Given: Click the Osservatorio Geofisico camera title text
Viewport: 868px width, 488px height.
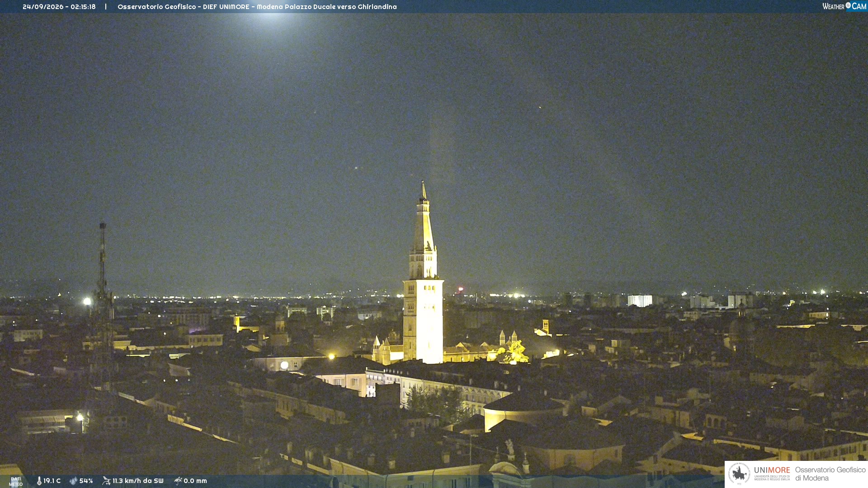Looking at the screenshot, I should (257, 7).
